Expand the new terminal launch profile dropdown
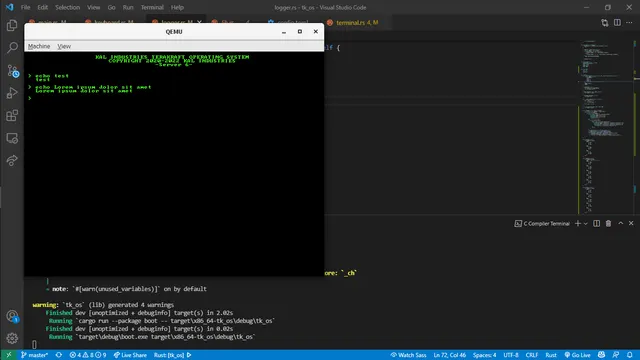 (x=586, y=223)
